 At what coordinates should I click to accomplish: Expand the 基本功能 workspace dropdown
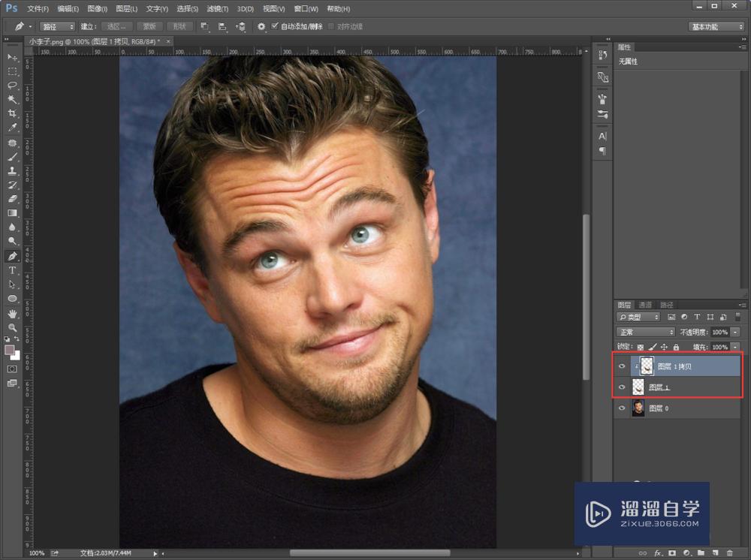pos(716,26)
